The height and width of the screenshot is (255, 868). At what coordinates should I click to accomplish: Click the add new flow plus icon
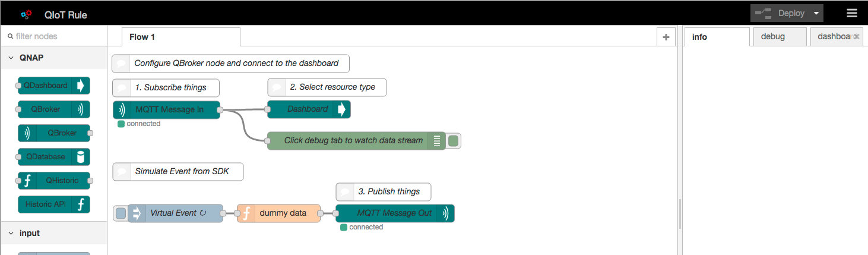pos(666,37)
